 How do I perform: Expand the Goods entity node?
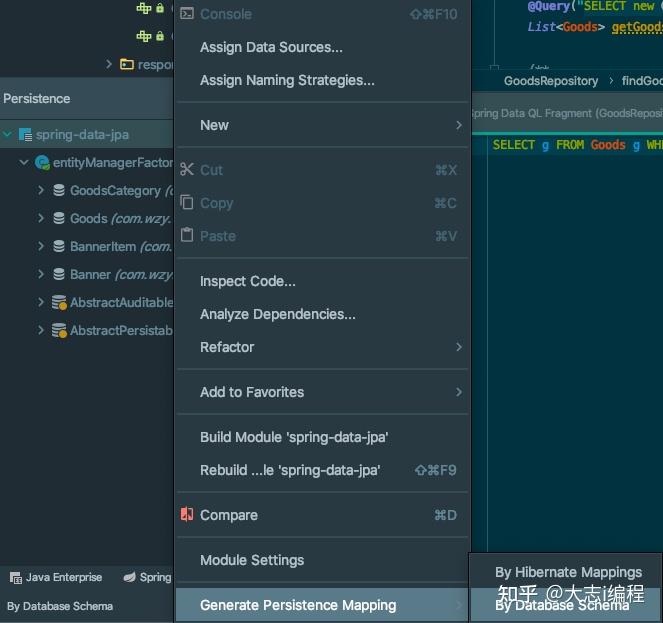[41, 218]
